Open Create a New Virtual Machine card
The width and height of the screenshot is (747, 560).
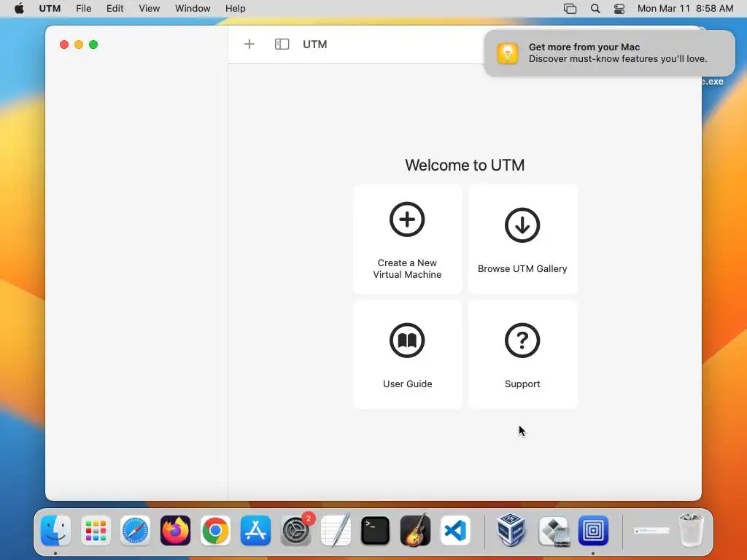(x=407, y=239)
